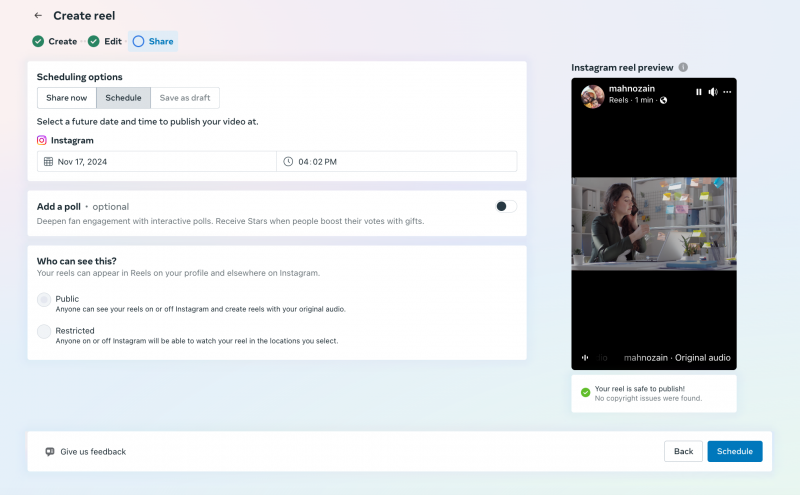Screen dimensions: 800x495
Task: Enable the Add a poll toggle
Action: coord(506,206)
